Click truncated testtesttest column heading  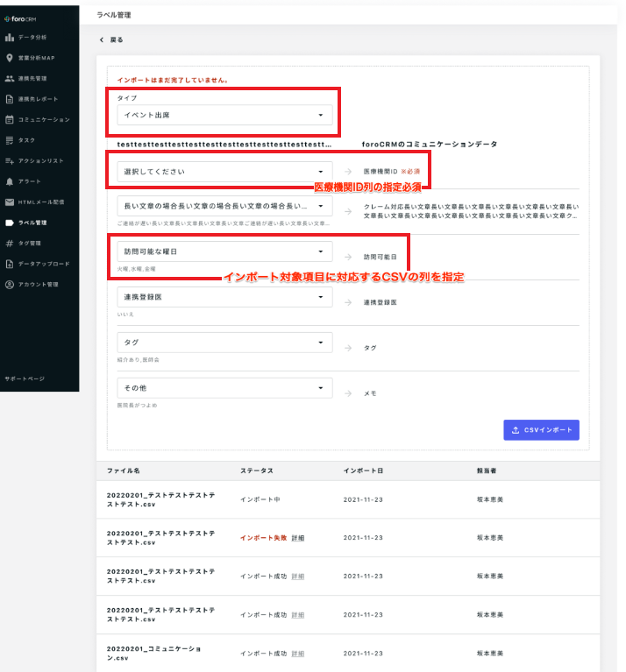tap(224, 145)
